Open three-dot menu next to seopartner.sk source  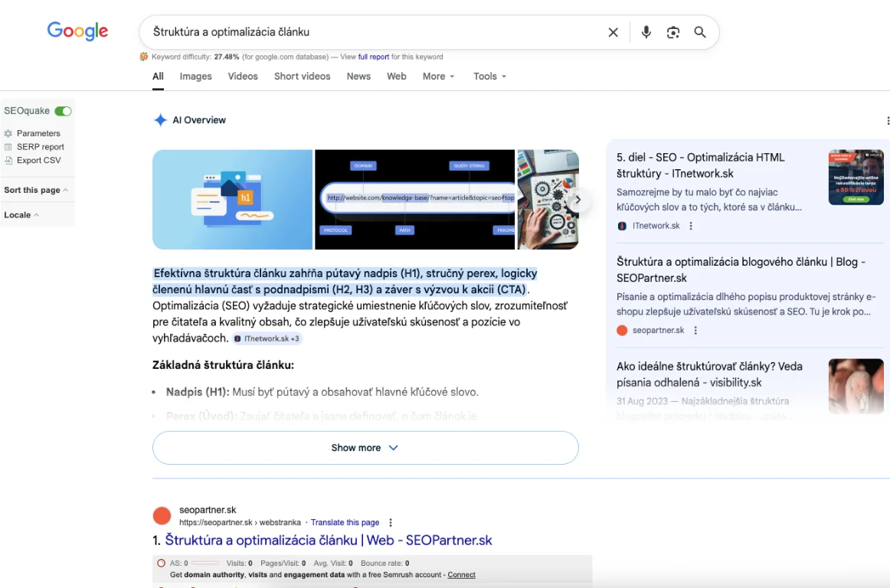coord(695,330)
